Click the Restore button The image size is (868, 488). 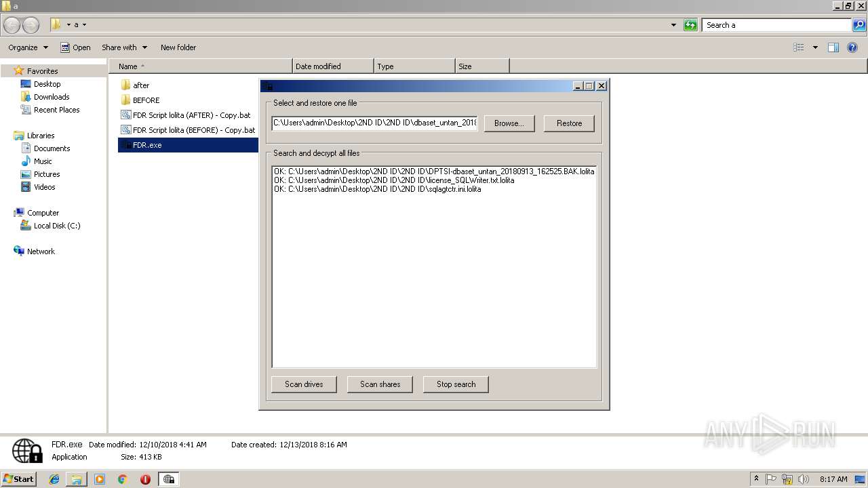[x=569, y=123]
